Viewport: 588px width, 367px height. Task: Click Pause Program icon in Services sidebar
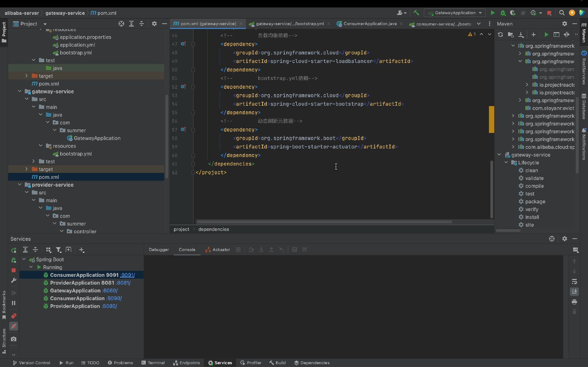point(13,303)
